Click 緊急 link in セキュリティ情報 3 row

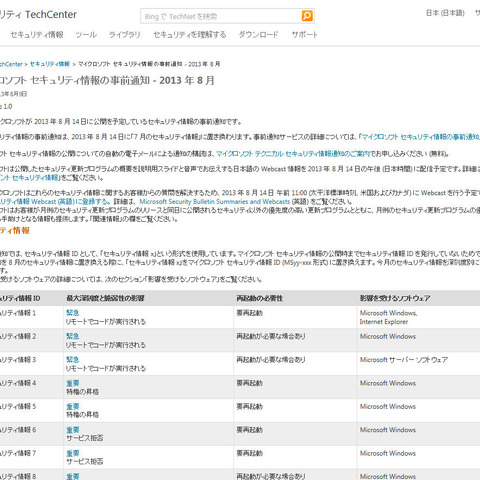[x=72, y=359]
